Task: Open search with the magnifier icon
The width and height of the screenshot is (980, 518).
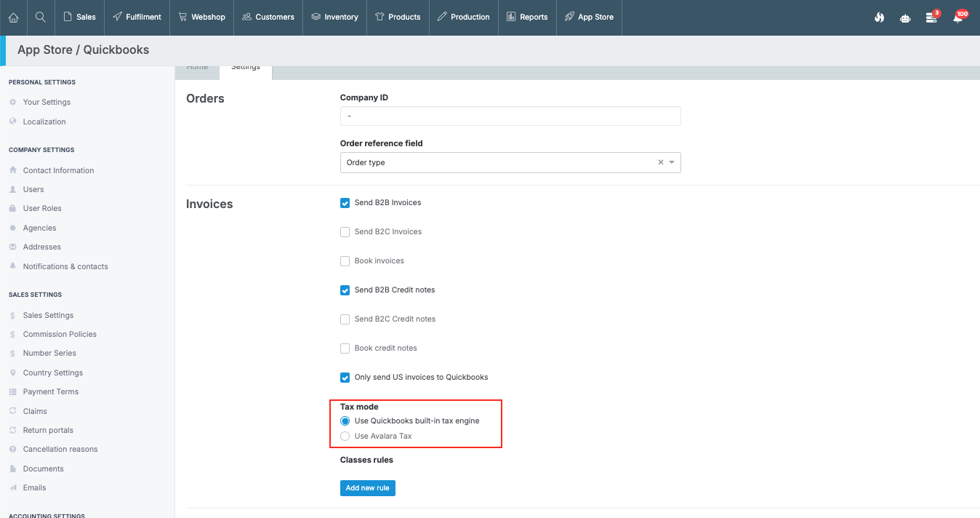Action: click(x=41, y=17)
